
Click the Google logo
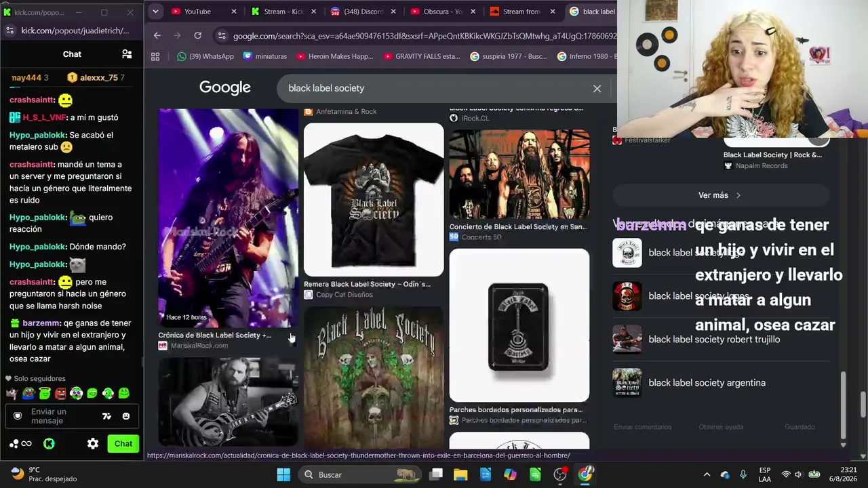225,88
